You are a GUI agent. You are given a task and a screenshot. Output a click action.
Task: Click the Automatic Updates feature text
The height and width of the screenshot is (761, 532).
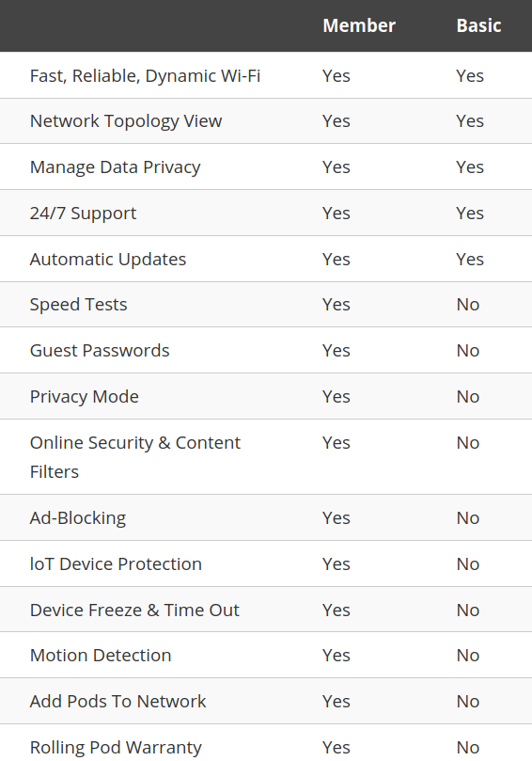[x=108, y=260]
